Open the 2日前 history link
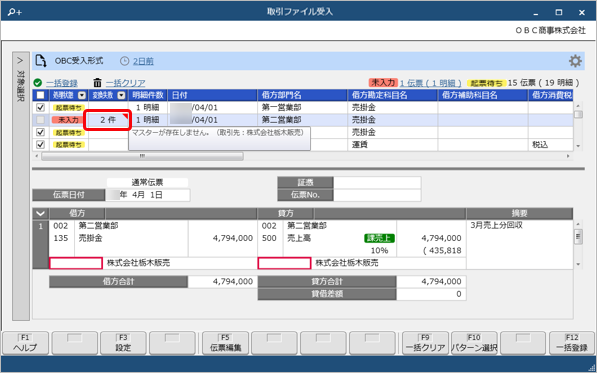 tap(143, 61)
